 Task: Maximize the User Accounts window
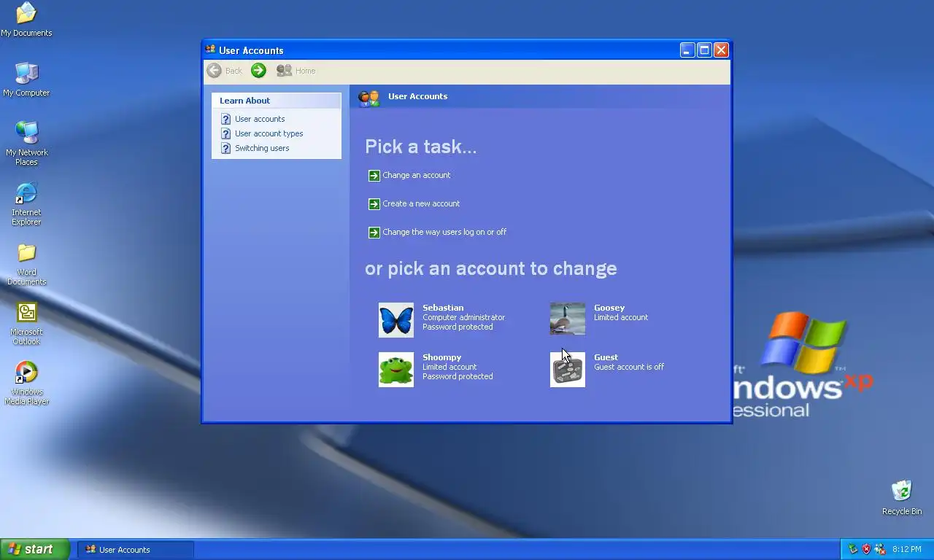click(704, 50)
